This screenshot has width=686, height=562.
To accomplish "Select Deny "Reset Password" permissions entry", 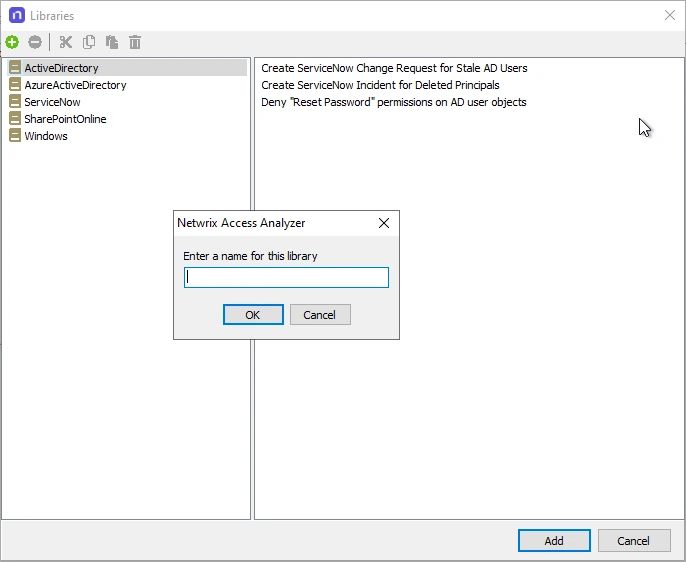I will [394, 102].
